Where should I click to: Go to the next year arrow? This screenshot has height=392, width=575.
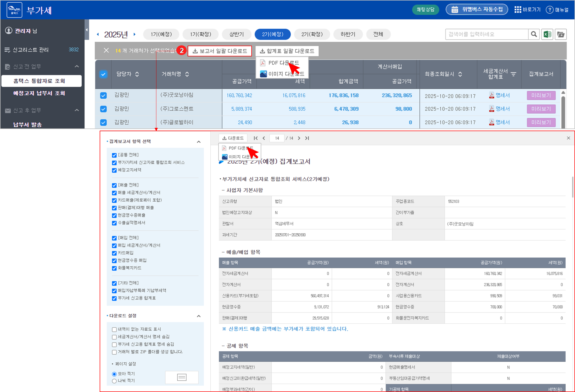pyautogui.click(x=135, y=34)
